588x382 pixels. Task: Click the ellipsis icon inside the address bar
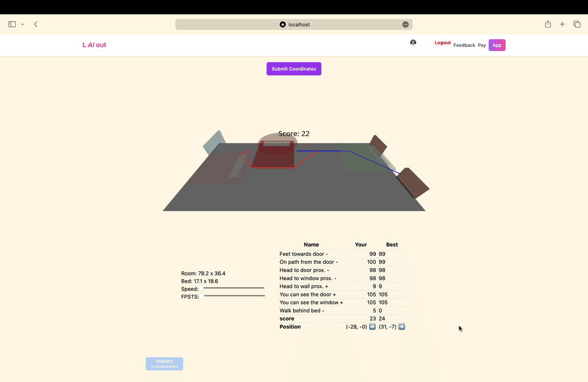click(x=405, y=24)
